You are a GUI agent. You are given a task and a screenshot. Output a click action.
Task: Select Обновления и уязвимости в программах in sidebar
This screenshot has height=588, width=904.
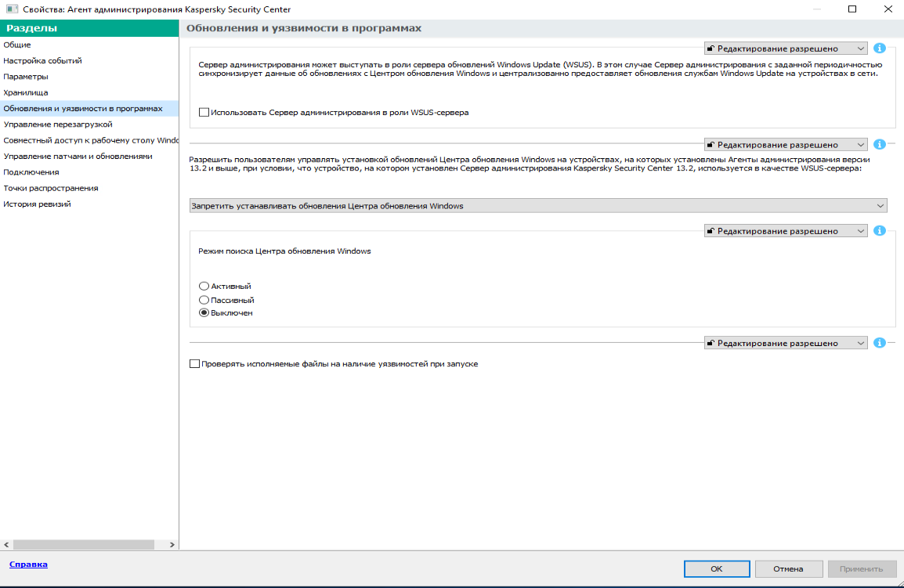click(x=89, y=108)
